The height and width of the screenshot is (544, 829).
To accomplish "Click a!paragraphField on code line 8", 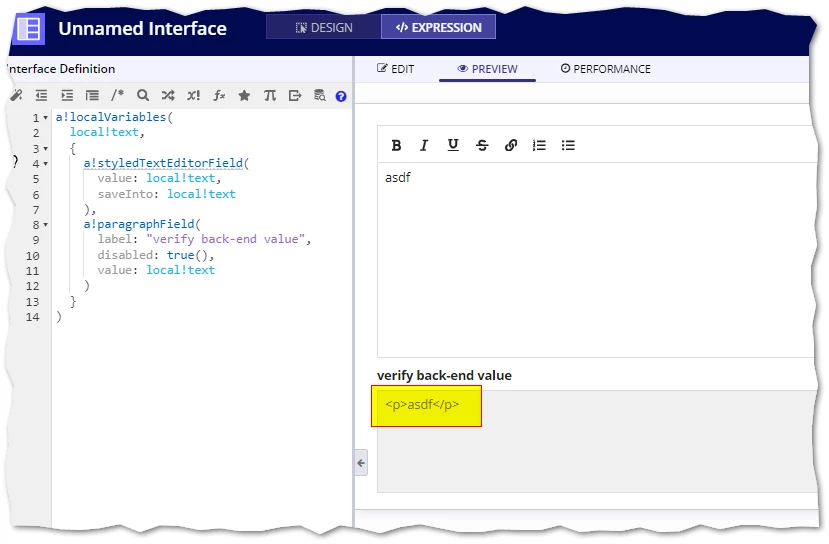I will point(139,224).
